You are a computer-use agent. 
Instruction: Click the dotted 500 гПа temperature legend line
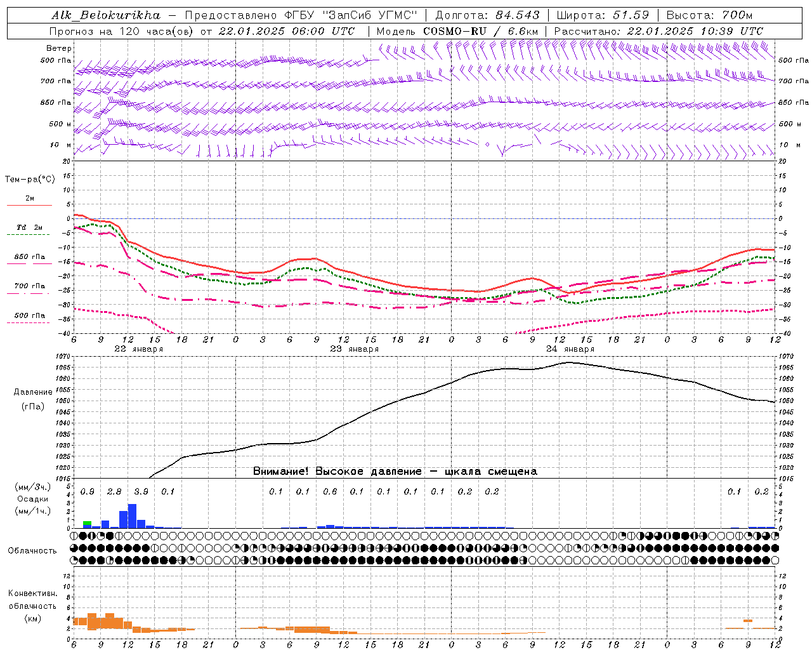point(29,322)
